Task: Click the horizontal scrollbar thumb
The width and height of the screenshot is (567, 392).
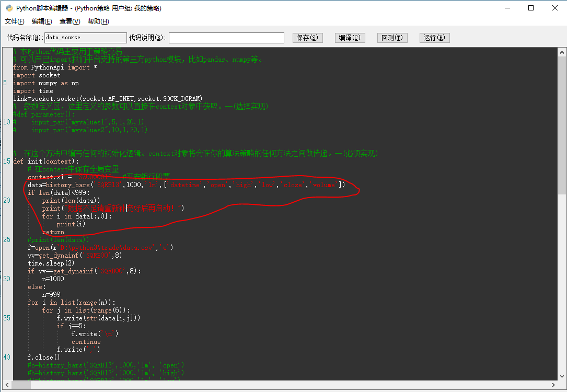Action: tap(21, 385)
